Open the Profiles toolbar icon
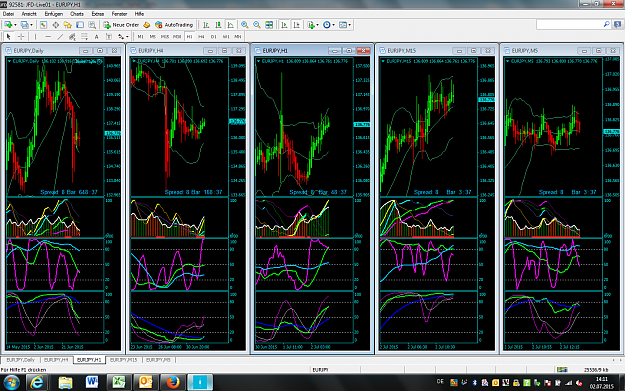The width and height of the screenshot is (625, 391). point(25,25)
